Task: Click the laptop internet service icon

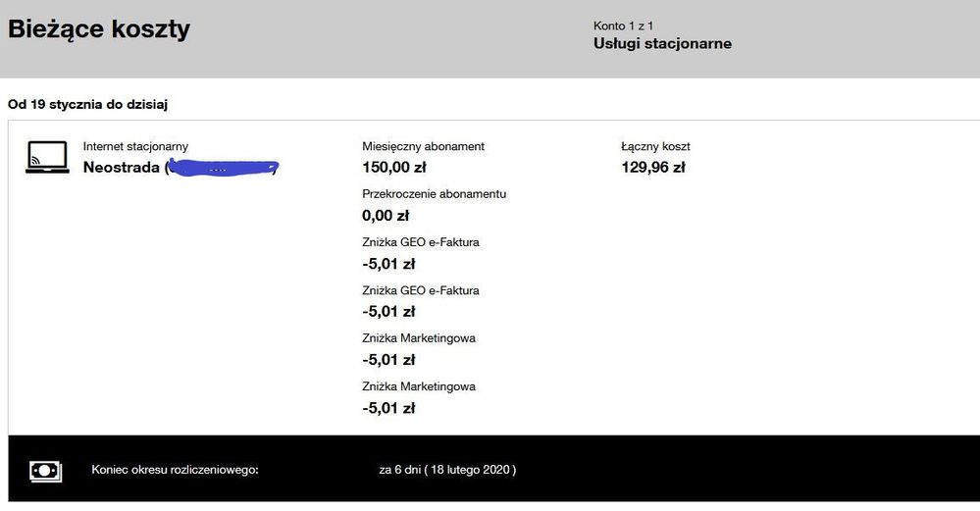Action: (x=47, y=157)
